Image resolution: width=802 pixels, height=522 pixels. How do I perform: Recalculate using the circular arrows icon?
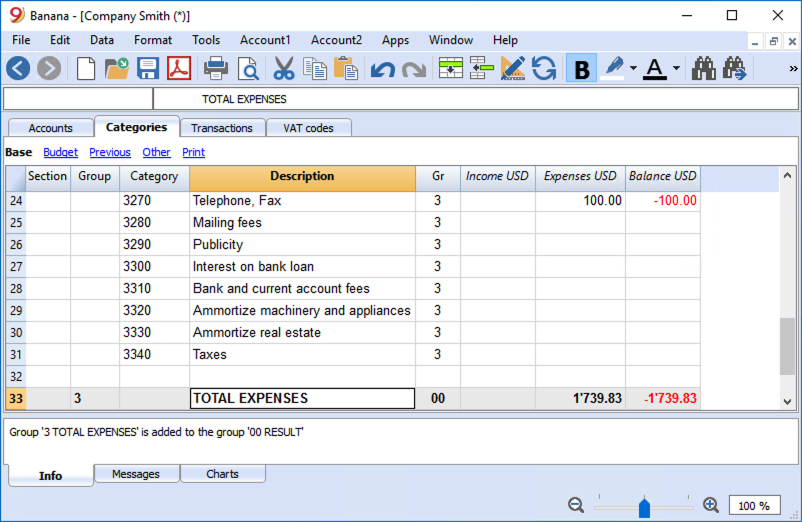pos(544,69)
